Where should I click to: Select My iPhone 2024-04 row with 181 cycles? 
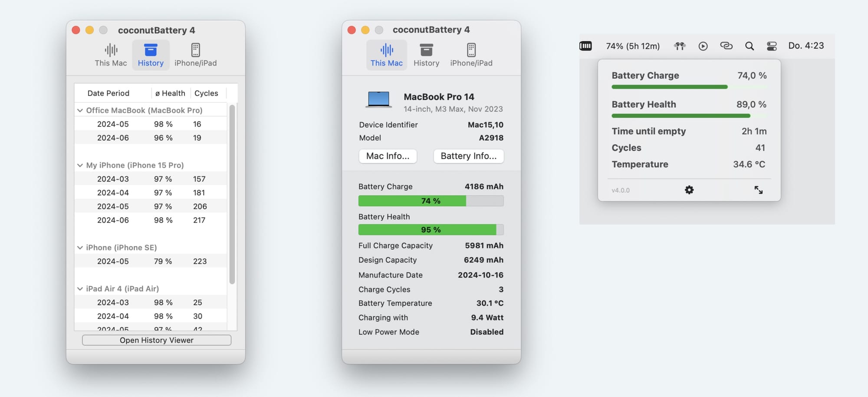(151, 192)
